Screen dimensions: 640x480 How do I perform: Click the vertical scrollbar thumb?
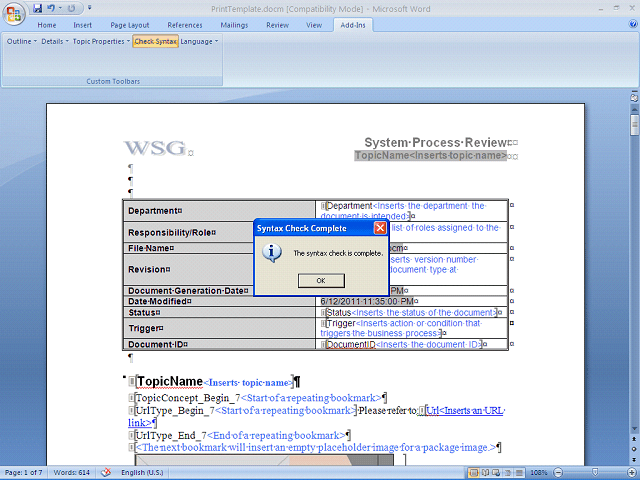pyautogui.click(x=634, y=124)
